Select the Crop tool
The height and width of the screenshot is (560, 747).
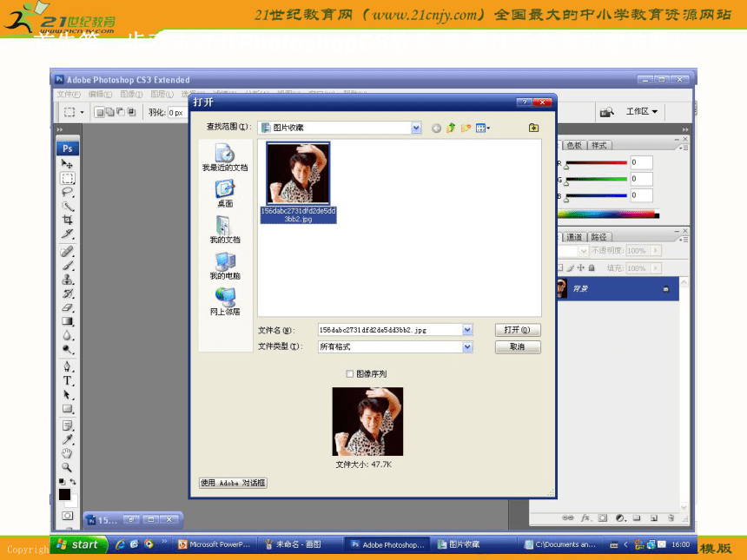pyautogui.click(x=67, y=220)
